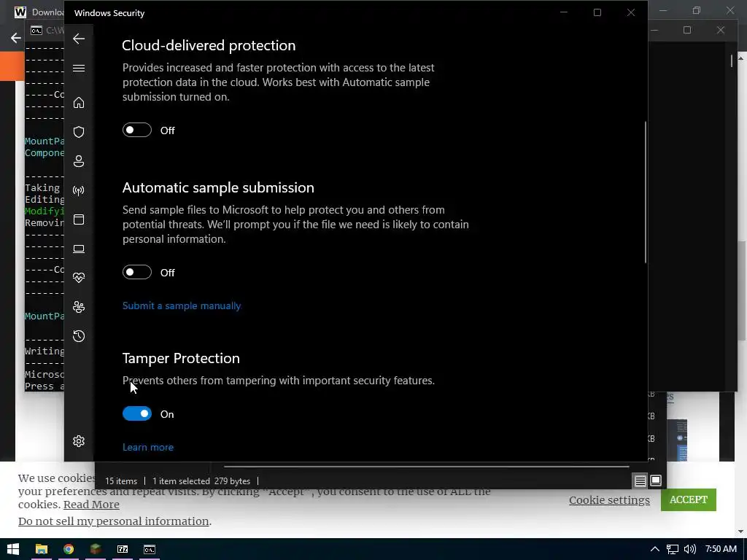Viewport: 747px width, 560px height.
Task: Click '1 item selected 279 bytes' status text
Action: (x=201, y=481)
